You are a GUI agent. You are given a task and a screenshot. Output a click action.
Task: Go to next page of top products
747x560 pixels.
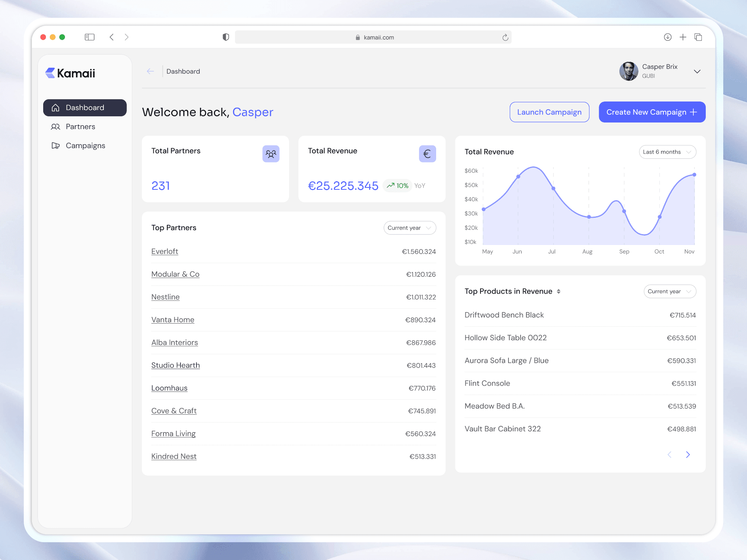point(688,455)
